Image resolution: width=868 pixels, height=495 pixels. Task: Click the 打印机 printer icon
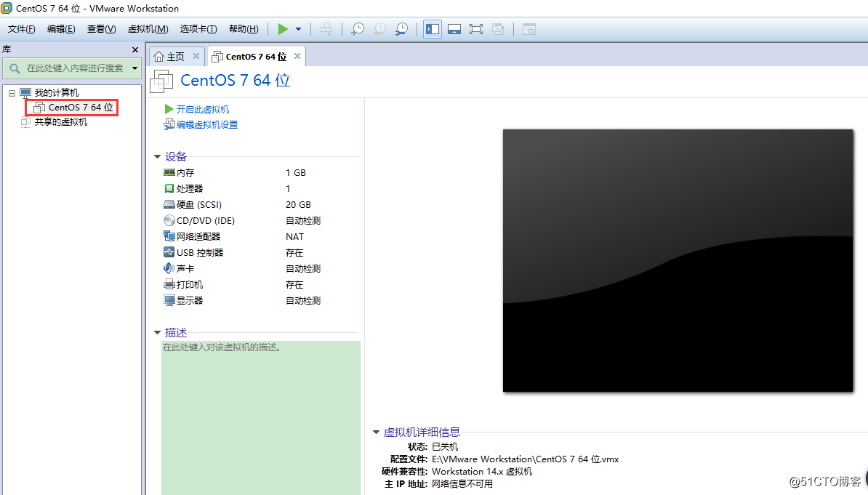coord(169,285)
